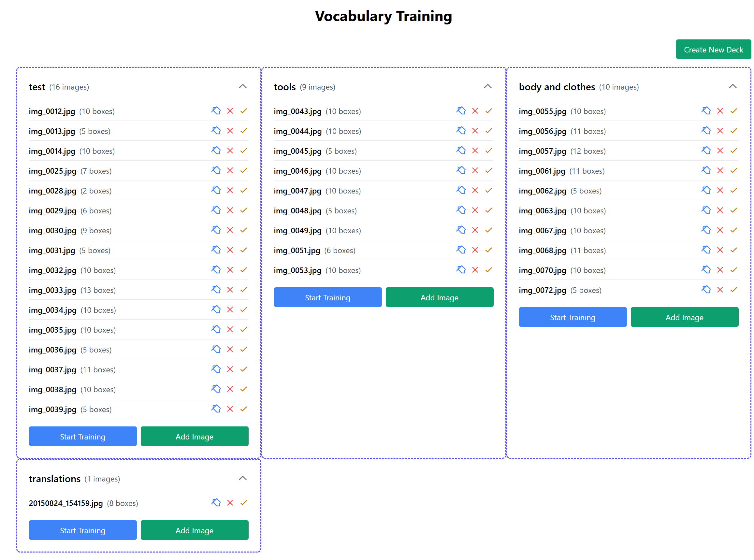Click blue edit icon for img_0033.jpg
Screen dimensions: 754x560
216,290
